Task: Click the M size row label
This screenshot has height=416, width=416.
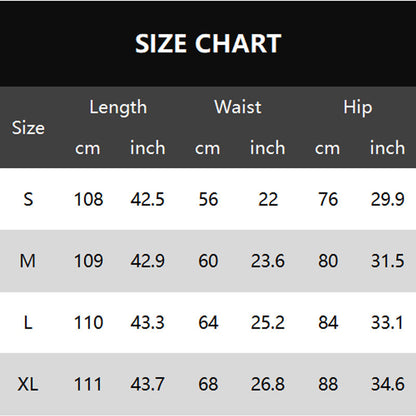Action: (x=28, y=261)
